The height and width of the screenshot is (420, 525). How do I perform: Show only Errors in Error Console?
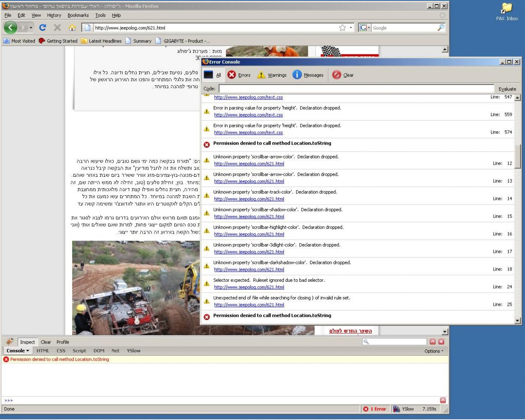point(239,75)
